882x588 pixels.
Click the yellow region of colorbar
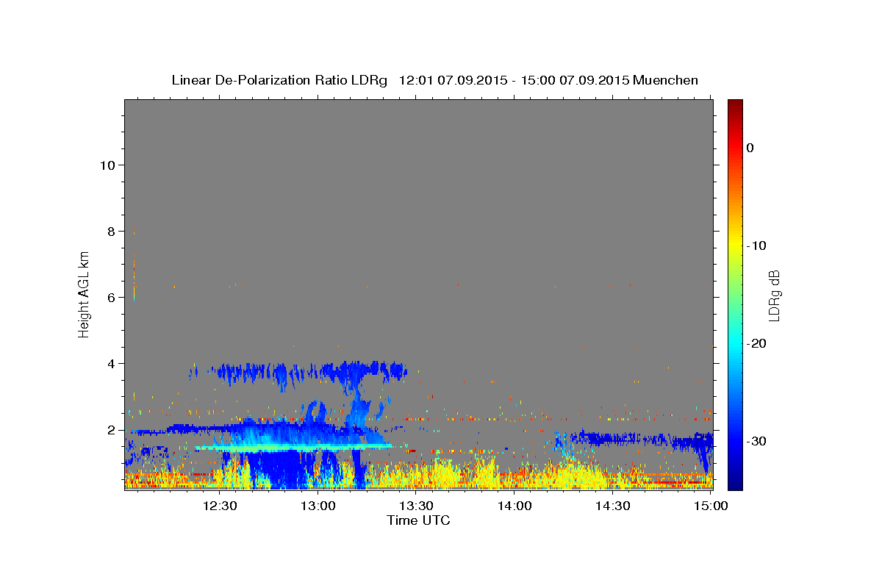pyautogui.click(x=735, y=245)
